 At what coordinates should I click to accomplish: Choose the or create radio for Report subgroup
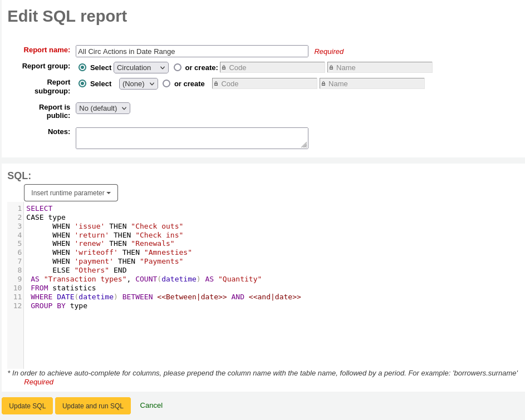tap(167, 83)
